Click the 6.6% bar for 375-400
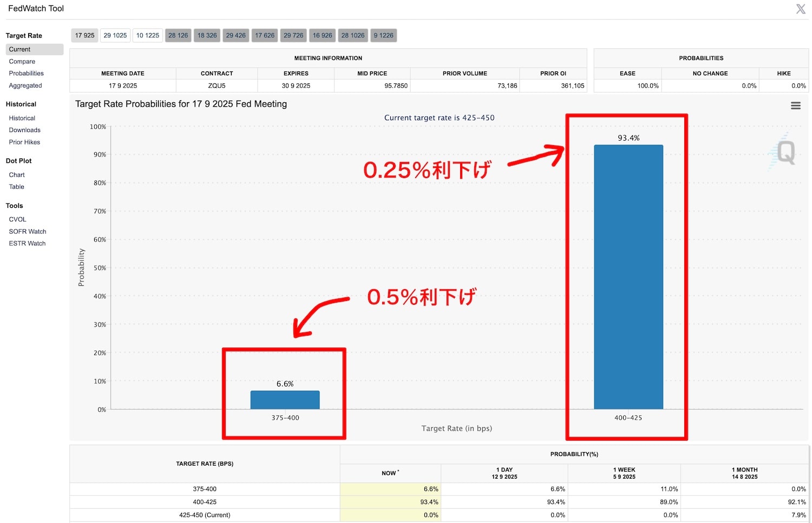This screenshot has width=812, height=523. pos(285,400)
